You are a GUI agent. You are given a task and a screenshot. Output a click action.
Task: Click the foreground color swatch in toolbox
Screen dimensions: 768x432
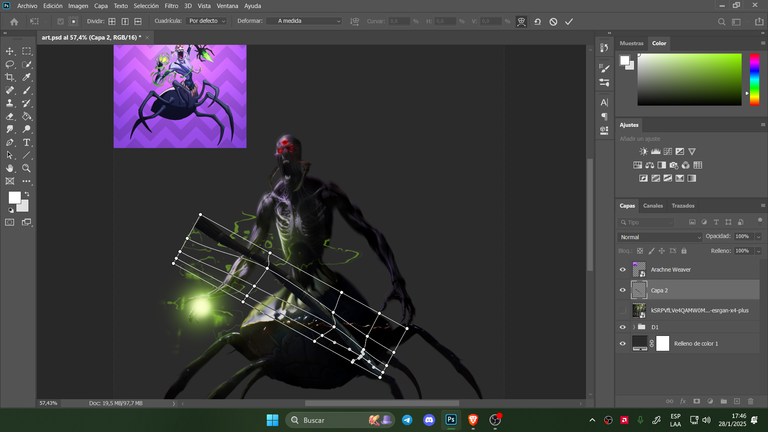pos(15,197)
